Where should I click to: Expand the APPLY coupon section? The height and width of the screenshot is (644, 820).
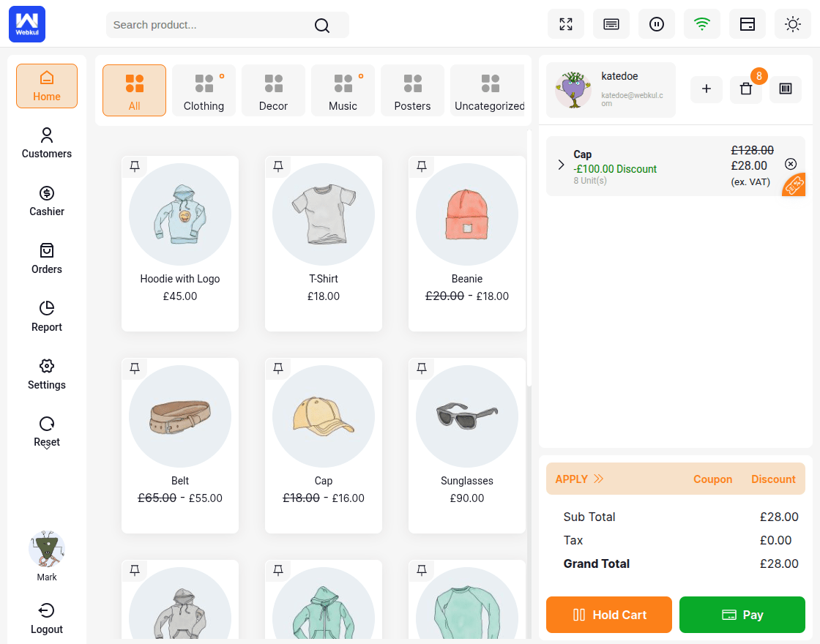579,479
